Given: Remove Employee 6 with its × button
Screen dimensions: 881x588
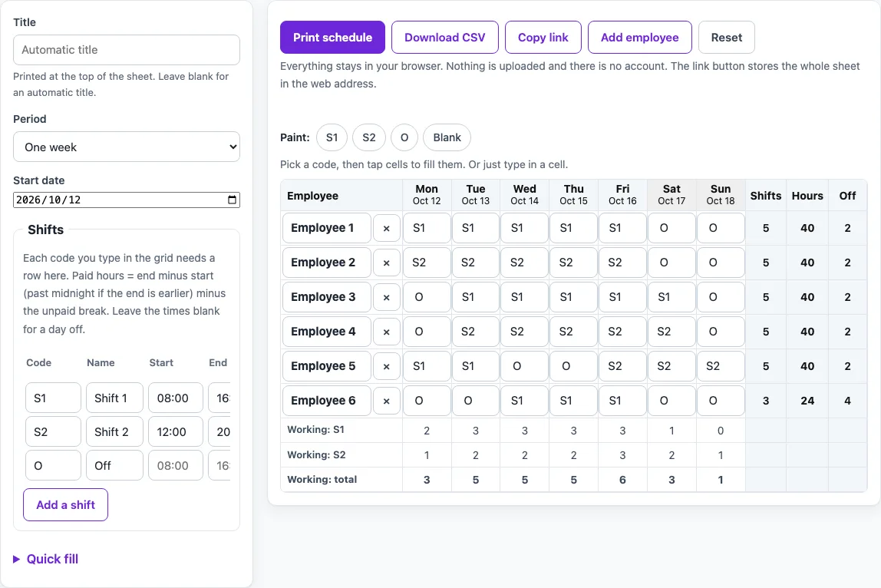Looking at the screenshot, I should tap(387, 401).
